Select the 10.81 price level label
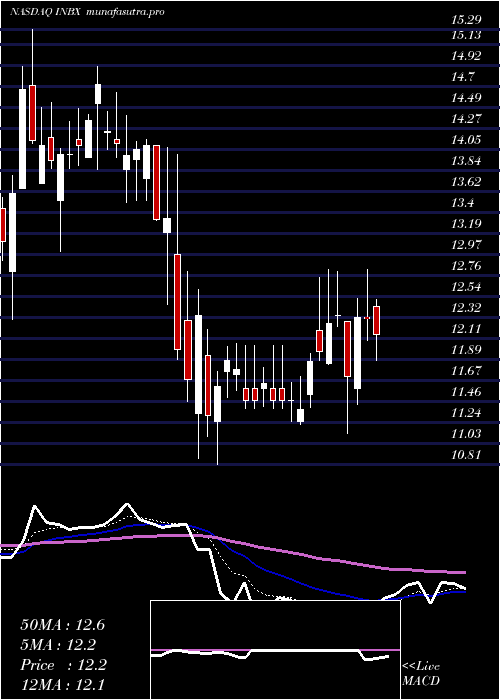500x700 pixels. point(466,455)
